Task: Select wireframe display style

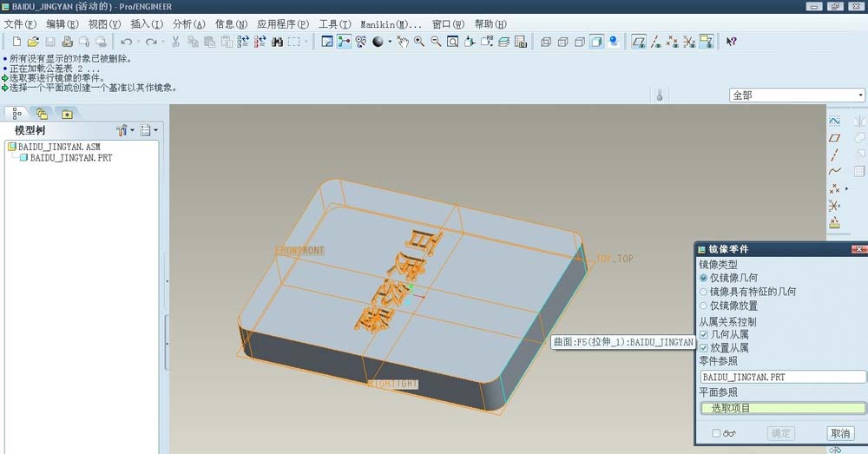Action: coord(546,42)
